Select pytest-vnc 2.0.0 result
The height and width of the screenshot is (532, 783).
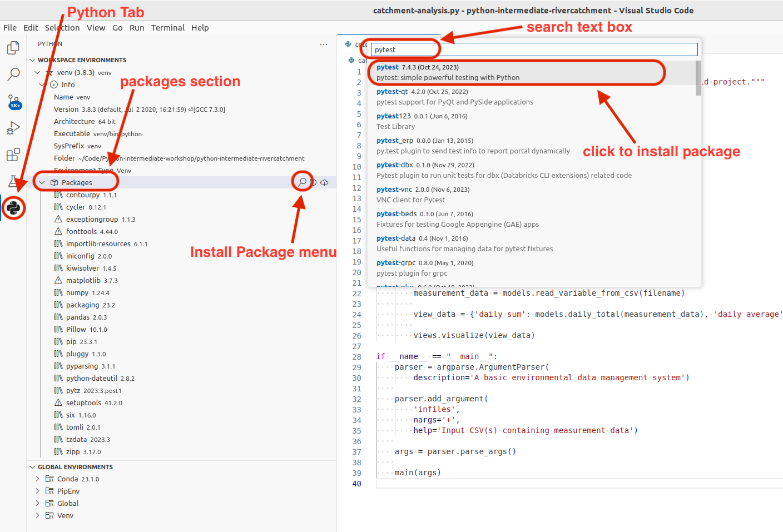click(532, 195)
